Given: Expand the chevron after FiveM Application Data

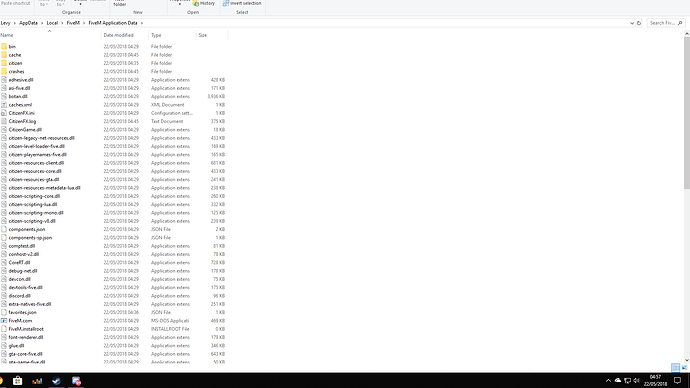Looking at the screenshot, I should [x=142, y=23].
